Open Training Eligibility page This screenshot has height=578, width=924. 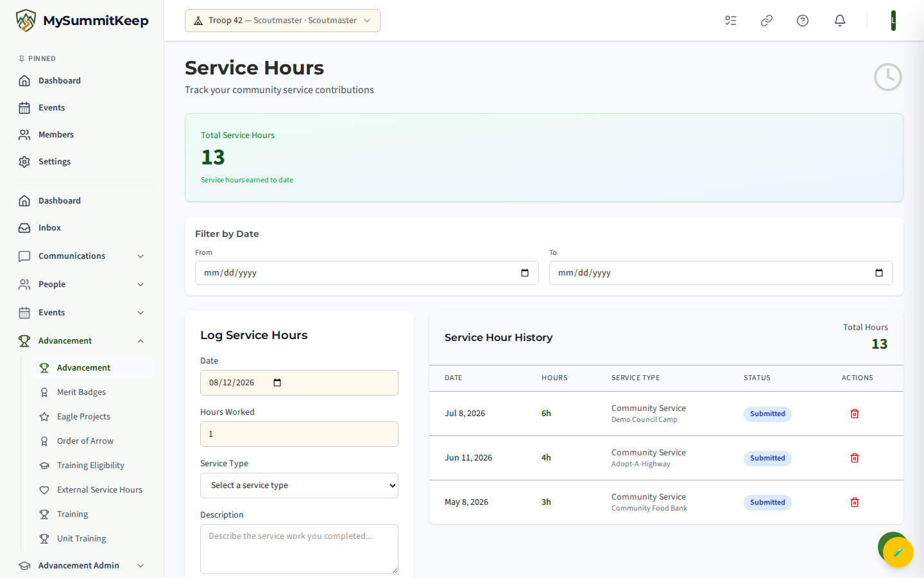(x=92, y=466)
